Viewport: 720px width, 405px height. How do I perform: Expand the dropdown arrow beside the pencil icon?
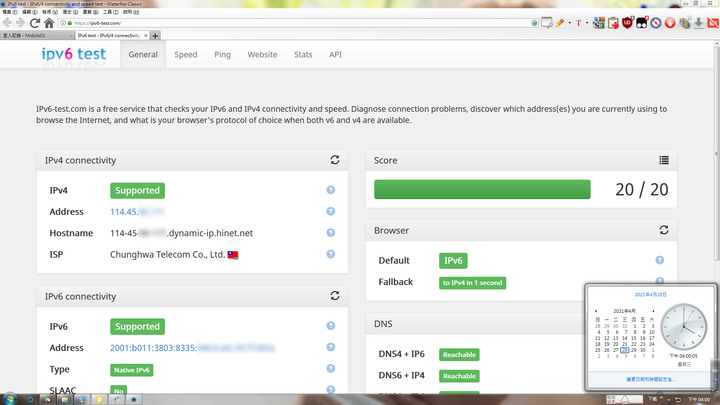pyautogui.click(x=570, y=22)
